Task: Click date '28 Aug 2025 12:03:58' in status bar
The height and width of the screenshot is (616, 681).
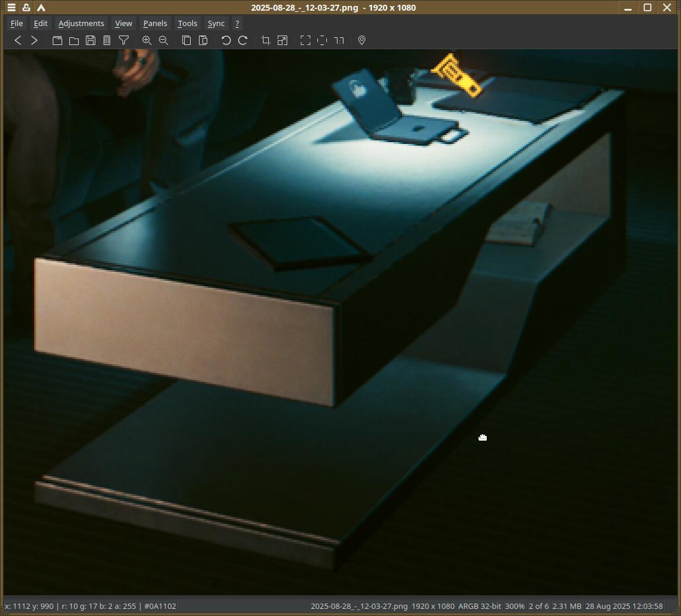Action: pos(624,606)
